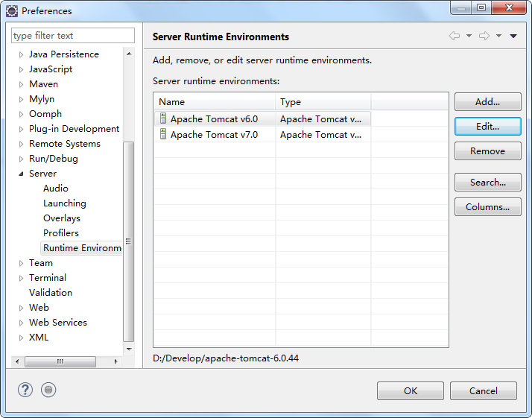
Task: Click the forward navigation arrow icon
Action: tap(484, 36)
